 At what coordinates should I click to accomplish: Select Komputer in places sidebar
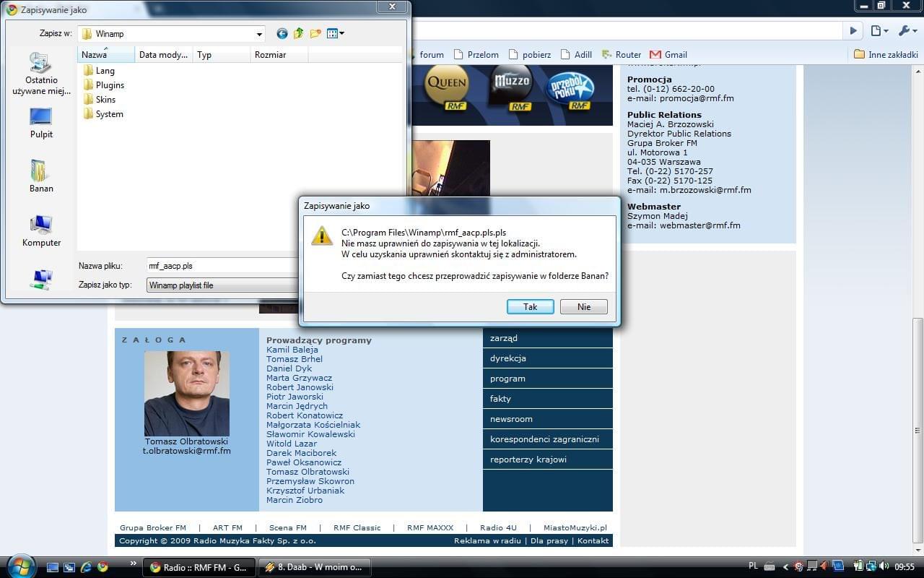click(41, 231)
